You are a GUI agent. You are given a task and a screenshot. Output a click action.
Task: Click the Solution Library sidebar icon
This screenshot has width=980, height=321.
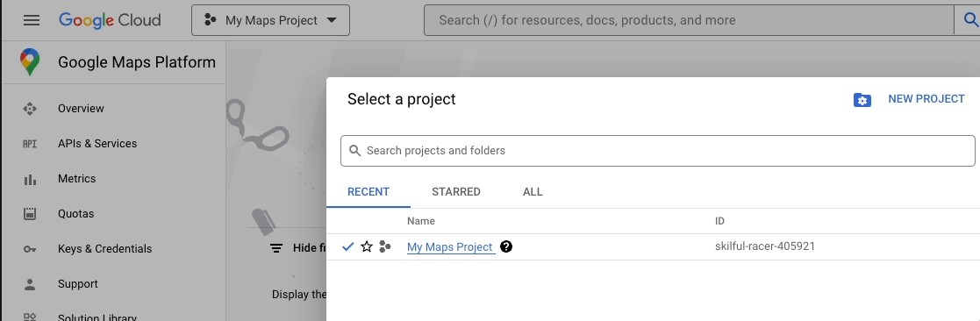click(x=30, y=317)
